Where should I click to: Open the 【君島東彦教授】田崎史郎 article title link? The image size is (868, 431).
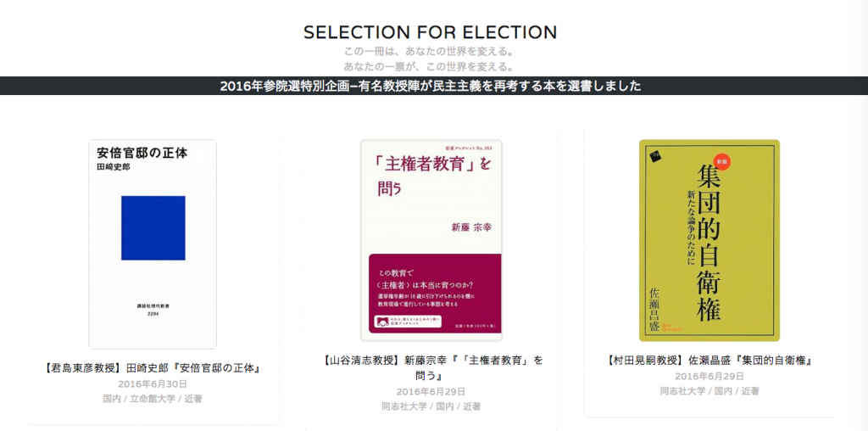(x=153, y=368)
